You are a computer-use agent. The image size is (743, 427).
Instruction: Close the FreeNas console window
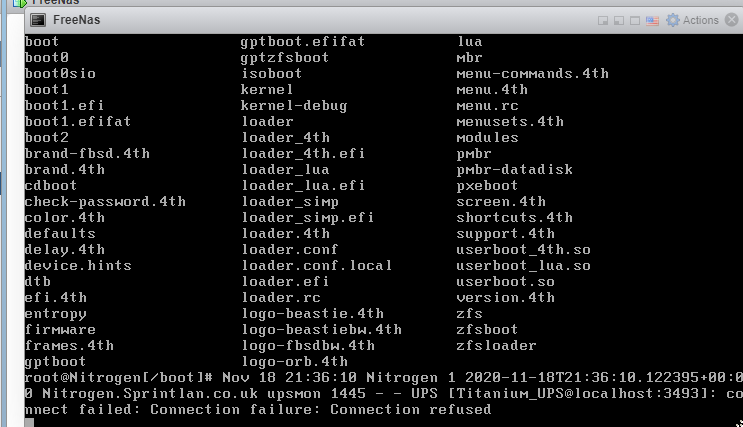coord(732,20)
